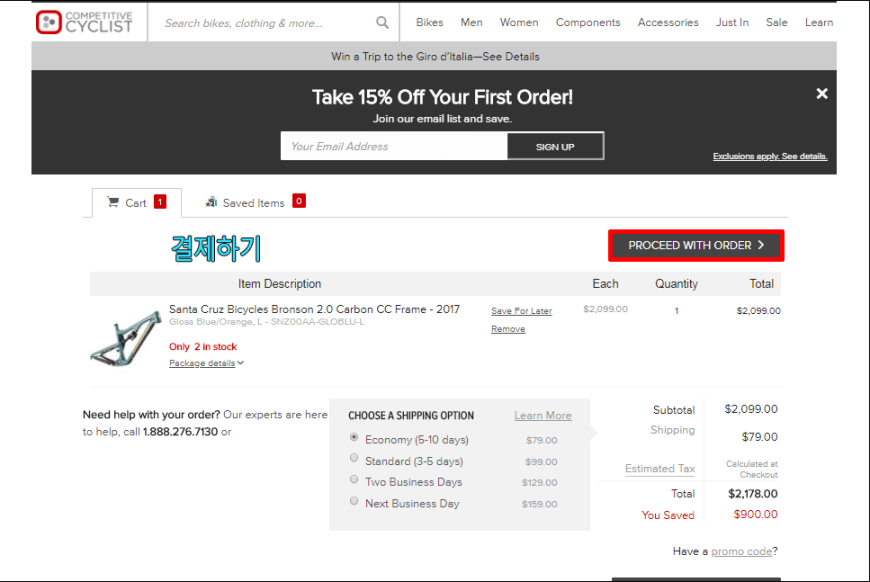Viewport: 870px width, 582px height.
Task: Click the Competitive Cyclist logo
Action: tap(84, 22)
